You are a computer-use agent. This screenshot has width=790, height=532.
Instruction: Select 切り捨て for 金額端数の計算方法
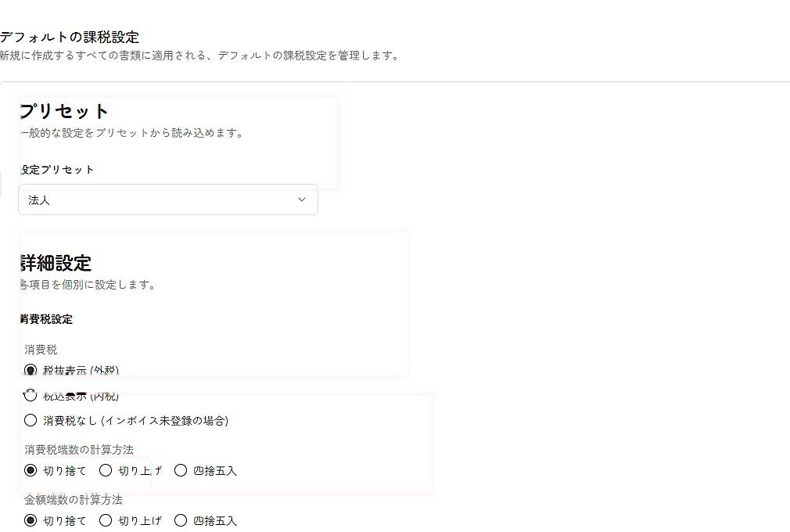point(31,519)
